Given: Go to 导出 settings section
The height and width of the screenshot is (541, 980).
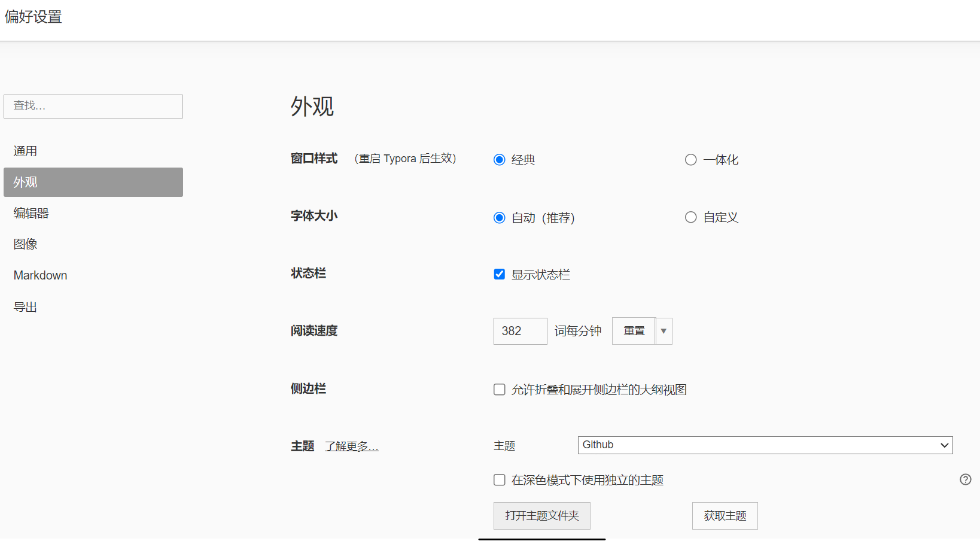Looking at the screenshot, I should [x=93, y=307].
